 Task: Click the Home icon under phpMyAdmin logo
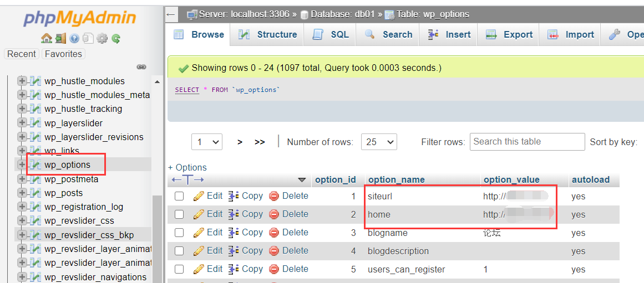click(47, 39)
